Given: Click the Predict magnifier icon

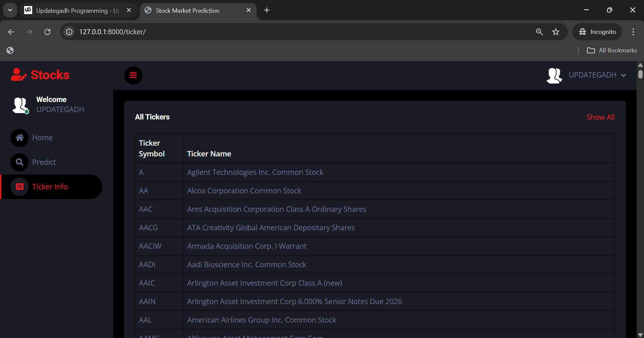Looking at the screenshot, I should pos(19,162).
